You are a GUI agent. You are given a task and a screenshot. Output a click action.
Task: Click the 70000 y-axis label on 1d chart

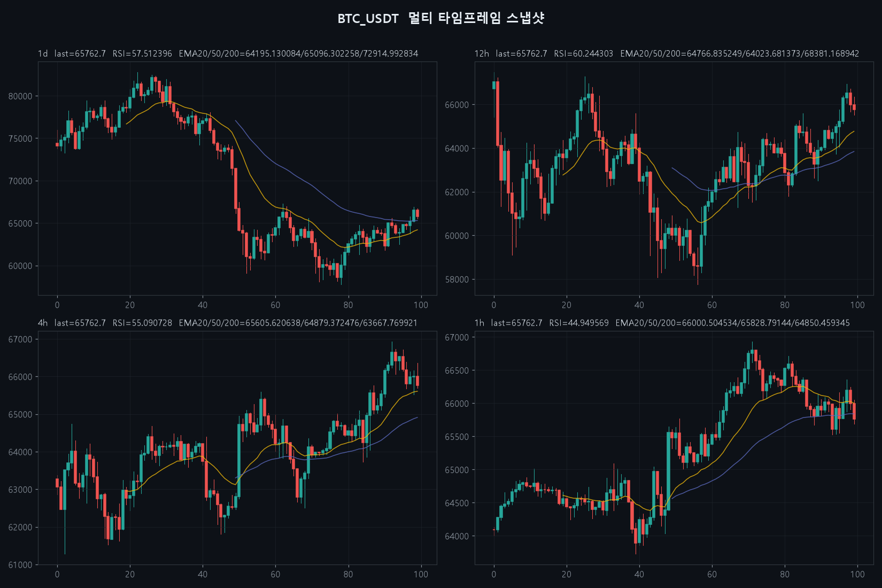click(x=20, y=181)
